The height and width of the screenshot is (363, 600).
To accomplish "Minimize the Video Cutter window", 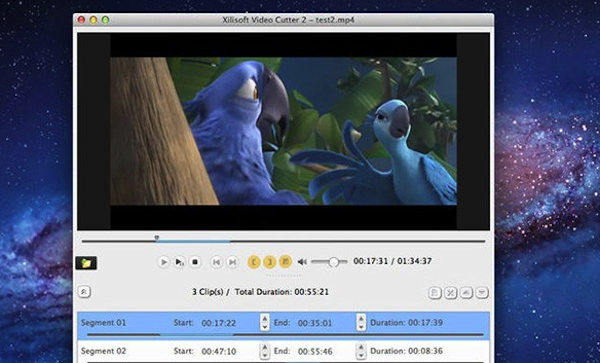I will [93, 20].
